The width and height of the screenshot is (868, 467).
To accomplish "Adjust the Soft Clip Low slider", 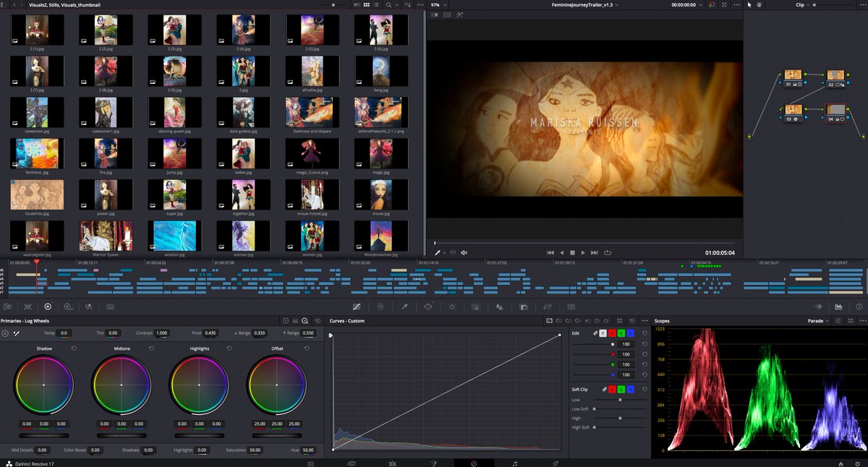I will click(621, 400).
